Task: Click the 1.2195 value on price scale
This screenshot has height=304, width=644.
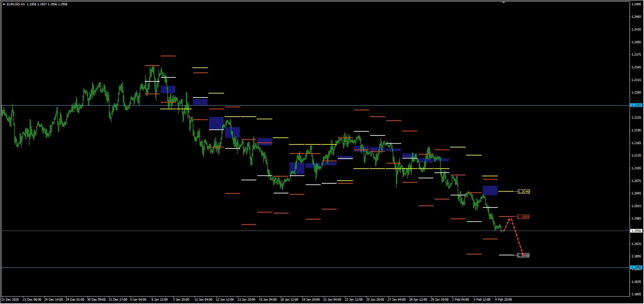Action: (x=636, y=131)
